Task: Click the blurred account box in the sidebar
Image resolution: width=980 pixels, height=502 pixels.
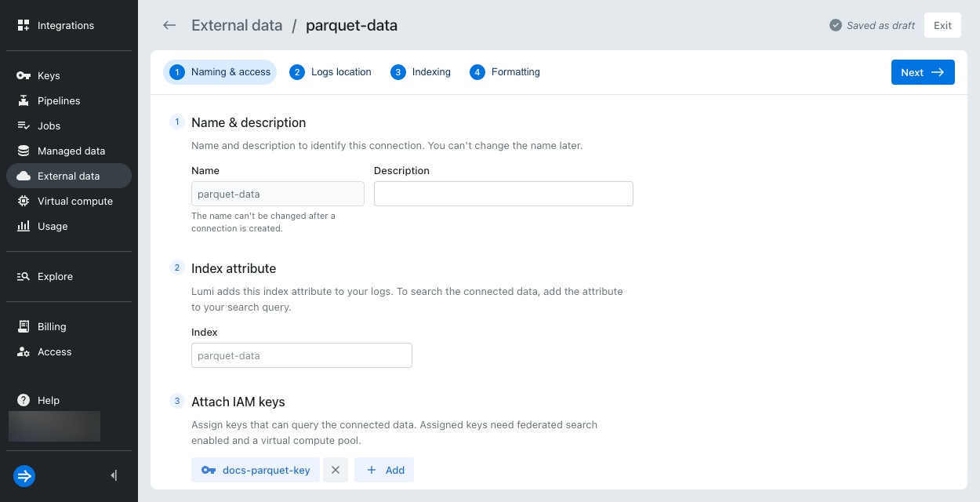Action: (x=54, y=426)
